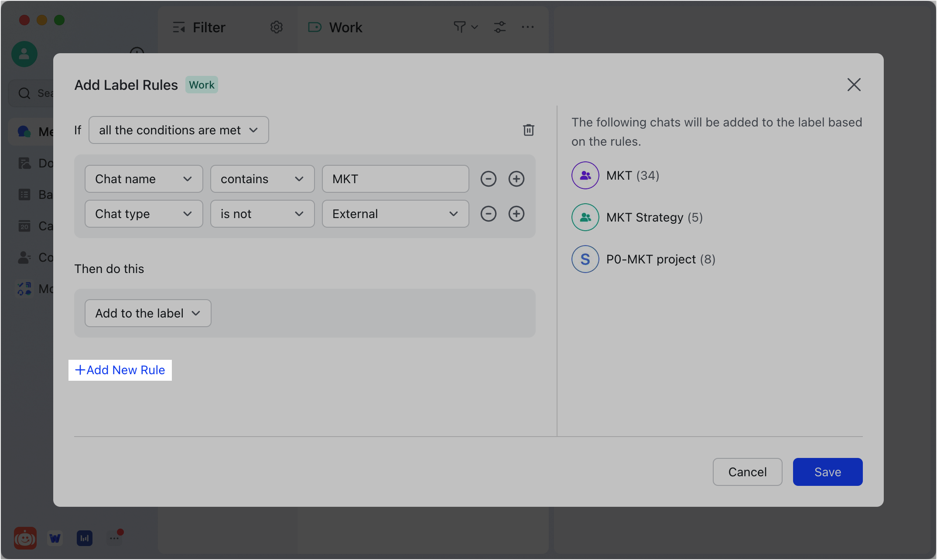
Task: Open the "all the conditions are met" dropdown
Action: pos(178,130)
